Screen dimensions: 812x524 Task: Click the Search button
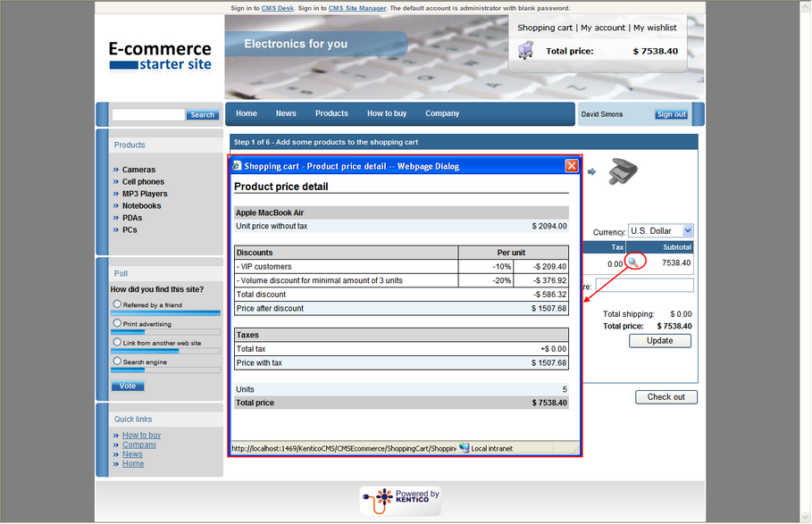[203, 115]
